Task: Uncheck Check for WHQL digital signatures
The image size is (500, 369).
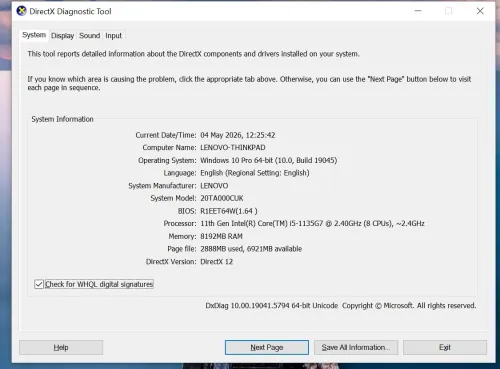Action: tap(39, 284)
